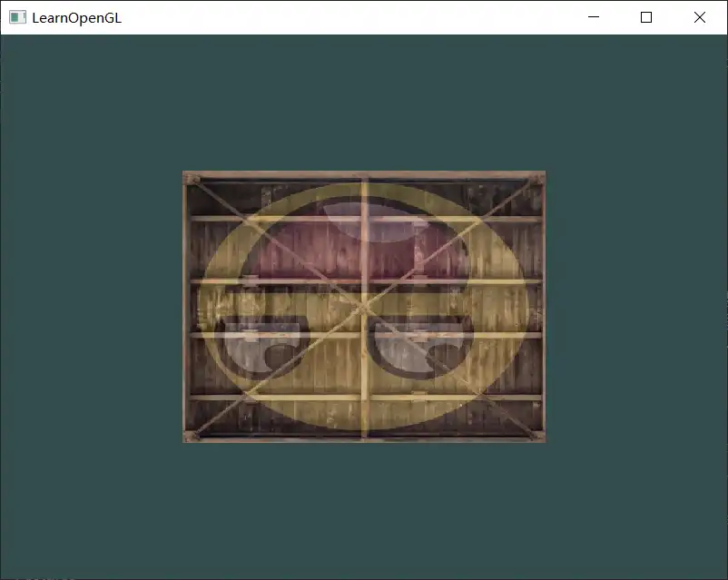Click the LearnOpenGL title text
This screenshot has width=728, height=580.
click(76, 17)
